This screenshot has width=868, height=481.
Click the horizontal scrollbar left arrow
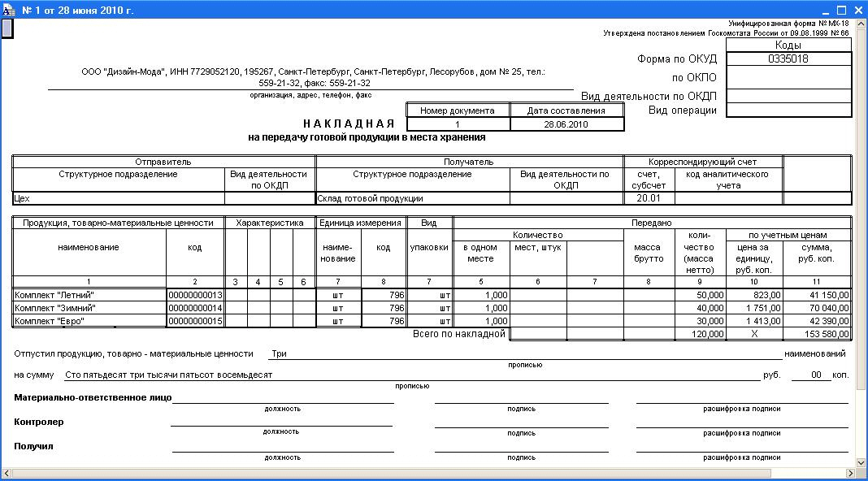tap(7, 474)
